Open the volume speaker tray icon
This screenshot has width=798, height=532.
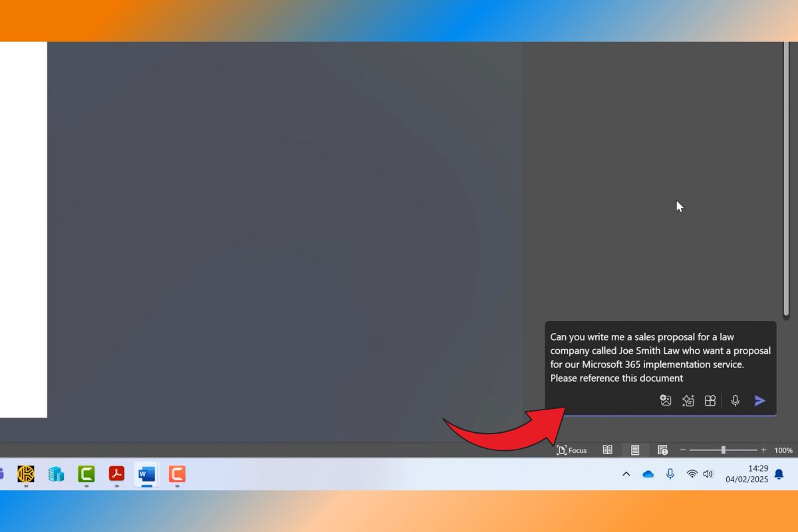pos(708,474)
